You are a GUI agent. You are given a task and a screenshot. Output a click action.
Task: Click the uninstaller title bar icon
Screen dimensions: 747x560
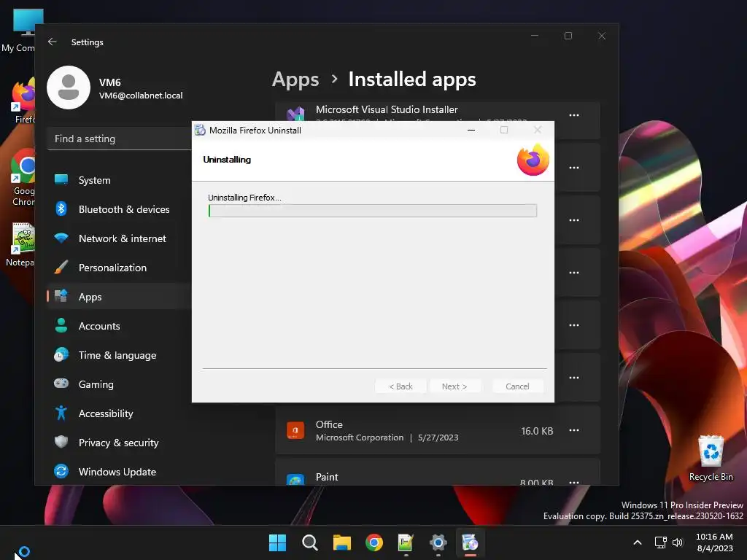pos(200,131)
